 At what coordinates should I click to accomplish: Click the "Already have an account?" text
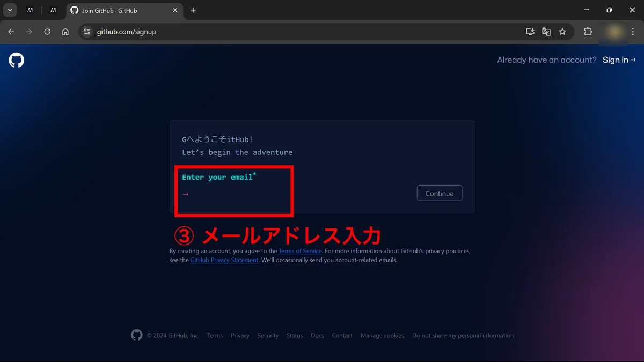[547, 60]
